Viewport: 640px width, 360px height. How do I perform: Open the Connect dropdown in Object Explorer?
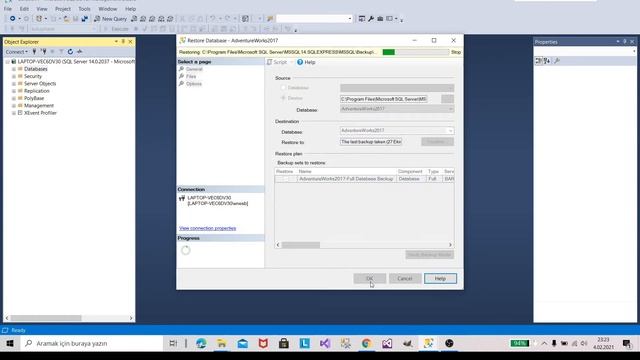pos(16,52)
